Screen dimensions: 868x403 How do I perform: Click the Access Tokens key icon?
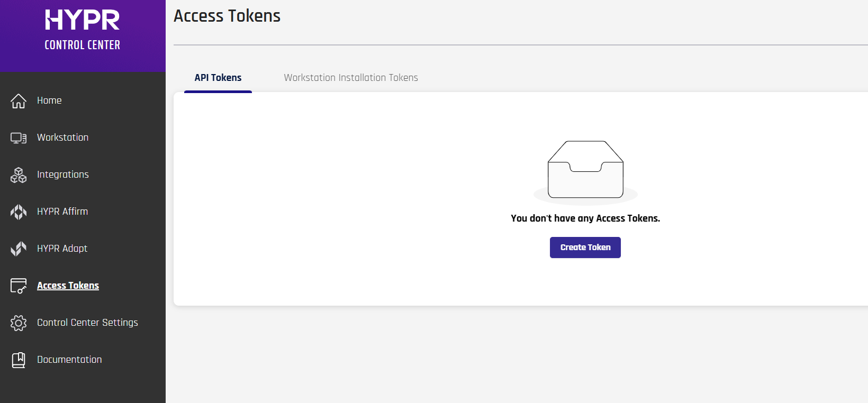point(19,286)
